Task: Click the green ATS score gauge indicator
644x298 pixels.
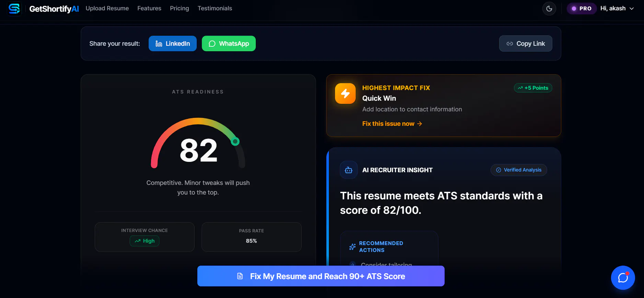Action: (x=235, y=141)
